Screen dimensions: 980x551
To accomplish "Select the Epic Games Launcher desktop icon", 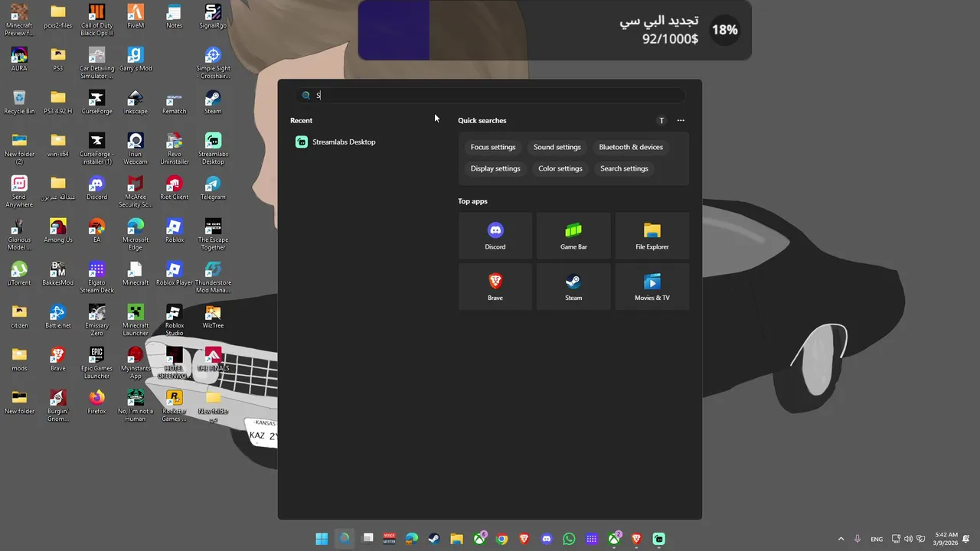I will [96, 362].
